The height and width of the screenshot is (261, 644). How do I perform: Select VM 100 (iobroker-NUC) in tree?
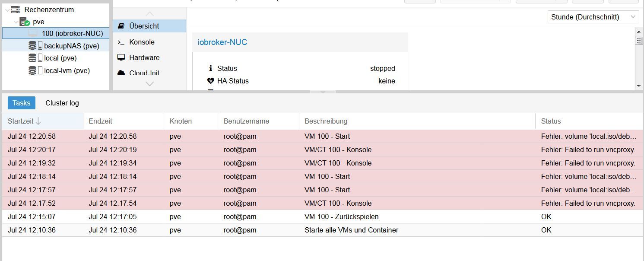tap(72, 33)
